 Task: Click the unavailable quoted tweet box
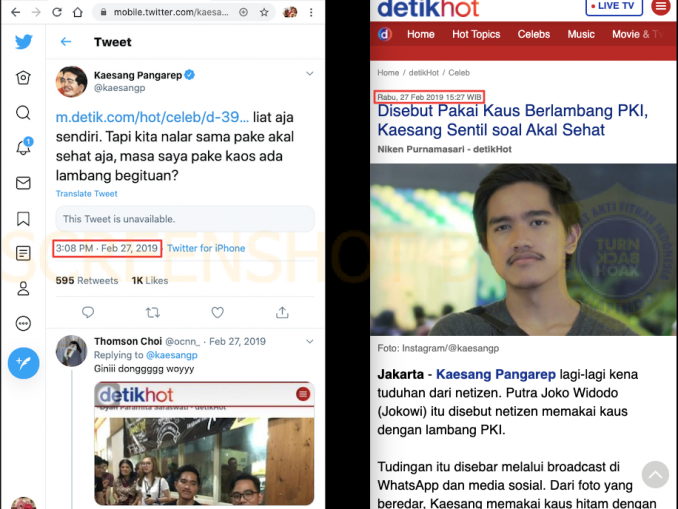[x=185, y=219]
